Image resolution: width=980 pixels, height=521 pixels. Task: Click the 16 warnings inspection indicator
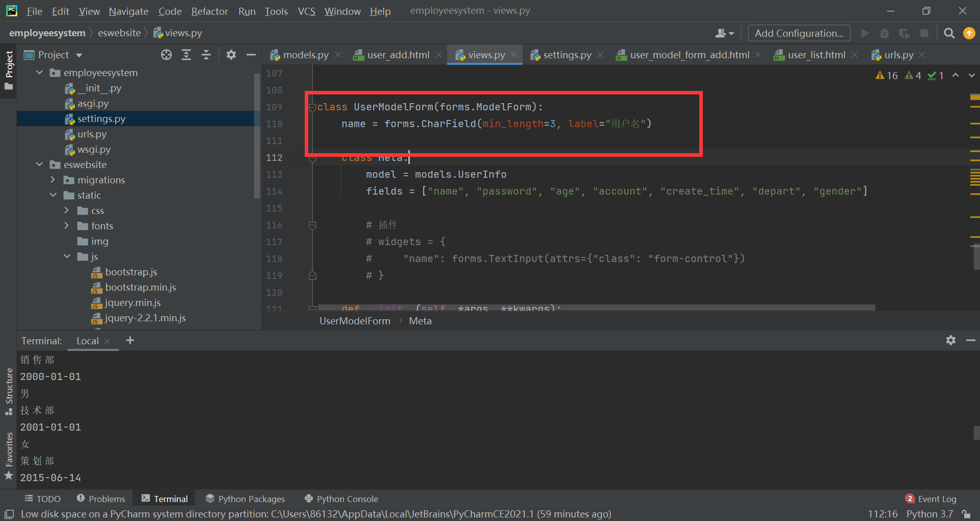click(x=887, y=76)
